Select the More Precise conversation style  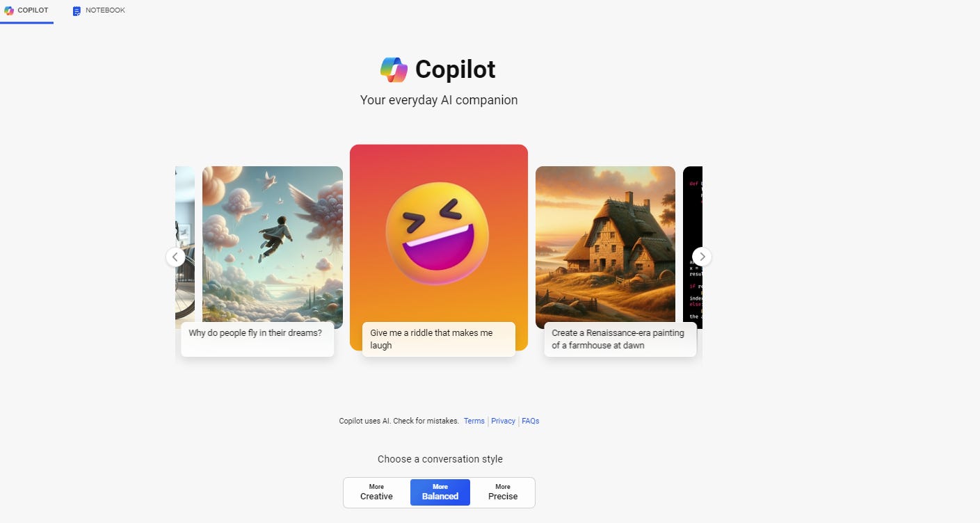503,492
